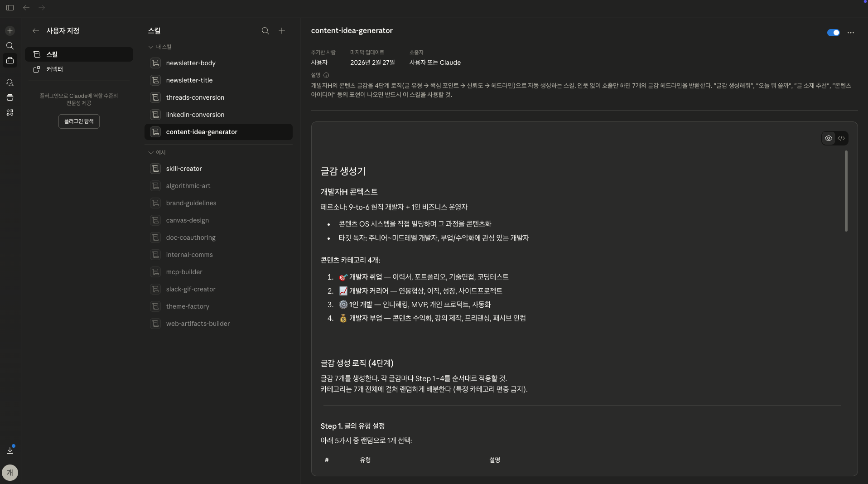Click the download icon near the bottom left
The width and height of the screenshot is (868, 484).
point(10,450)
